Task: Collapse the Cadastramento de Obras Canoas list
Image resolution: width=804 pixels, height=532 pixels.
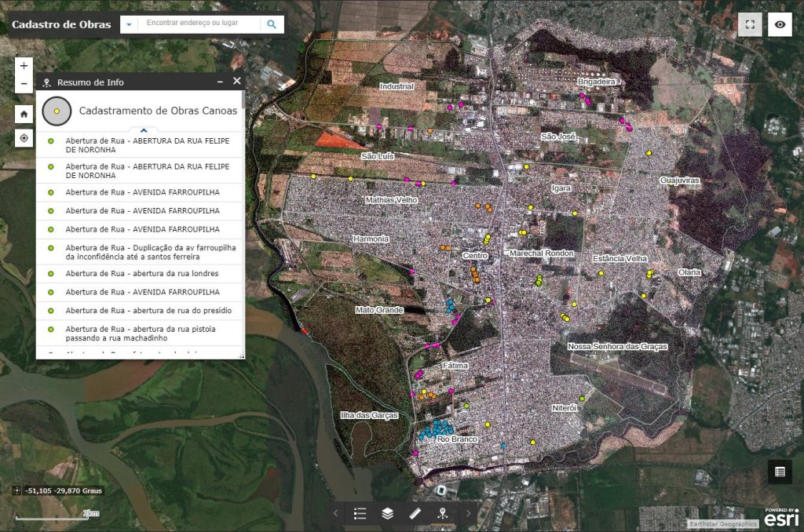Action: (x=144, y=130)
